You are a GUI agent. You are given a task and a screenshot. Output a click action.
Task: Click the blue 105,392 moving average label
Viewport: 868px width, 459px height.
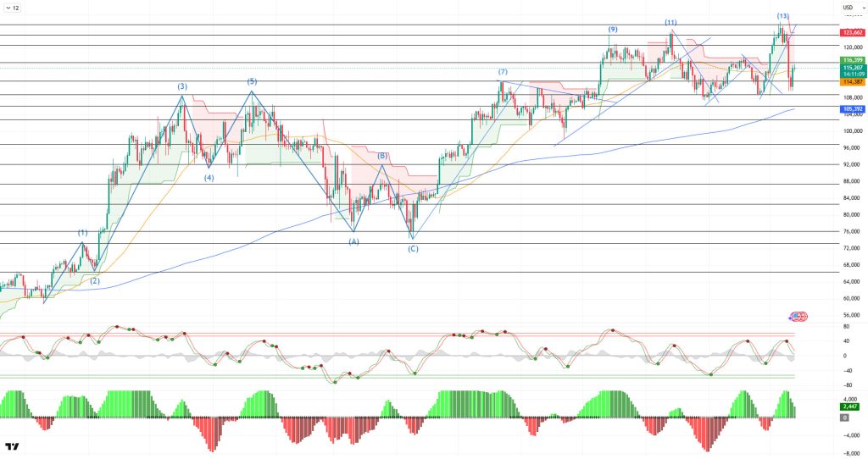click(852, 109)
